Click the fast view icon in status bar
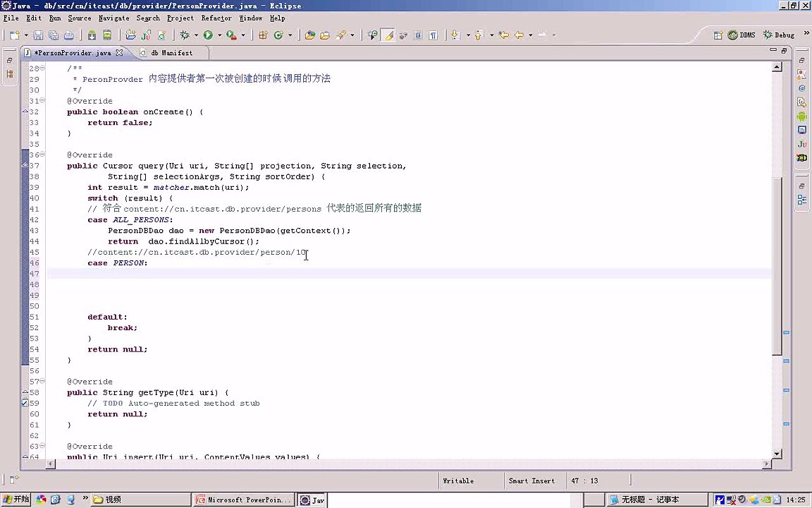Screen dimensions: 812x508 point(14,480)
